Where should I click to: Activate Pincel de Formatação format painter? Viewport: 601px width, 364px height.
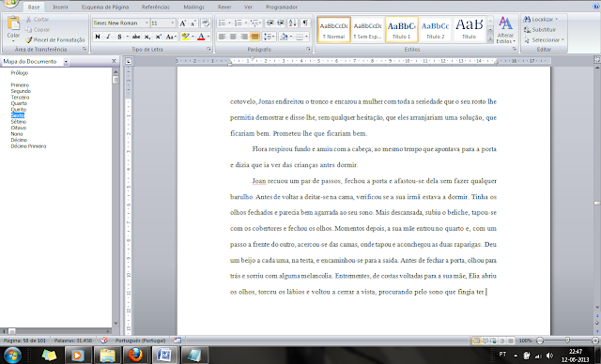click(x=54, y=39)
